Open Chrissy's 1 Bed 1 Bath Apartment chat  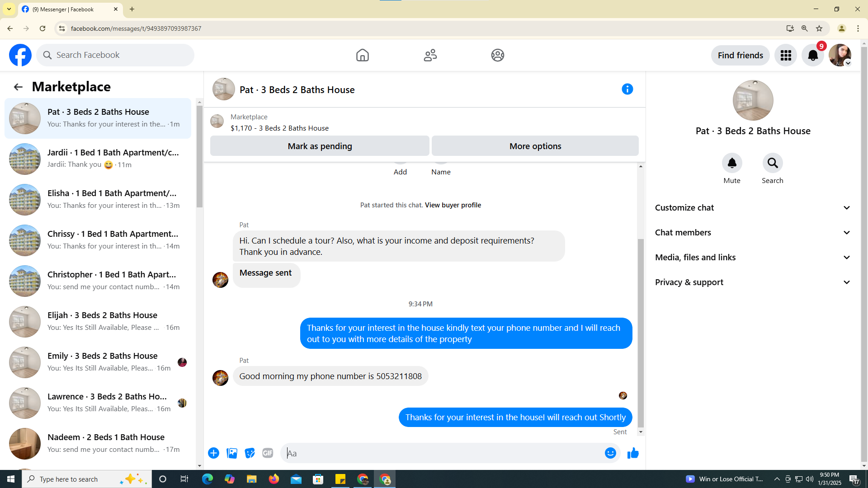pyautogui.click(x=98, y=240)
